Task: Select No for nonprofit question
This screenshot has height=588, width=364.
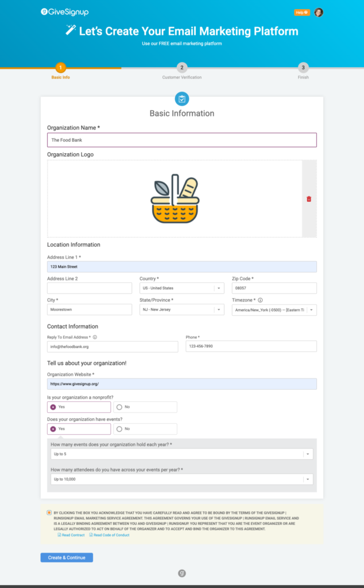Action: (x=145, y=407)
